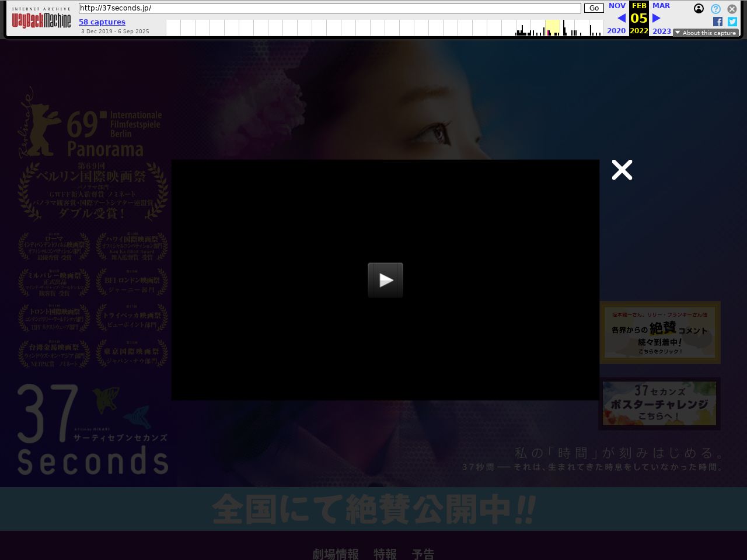Viewport: 747px width, 560px height.
Task: Play the trailer video
Action: point(385,280)
